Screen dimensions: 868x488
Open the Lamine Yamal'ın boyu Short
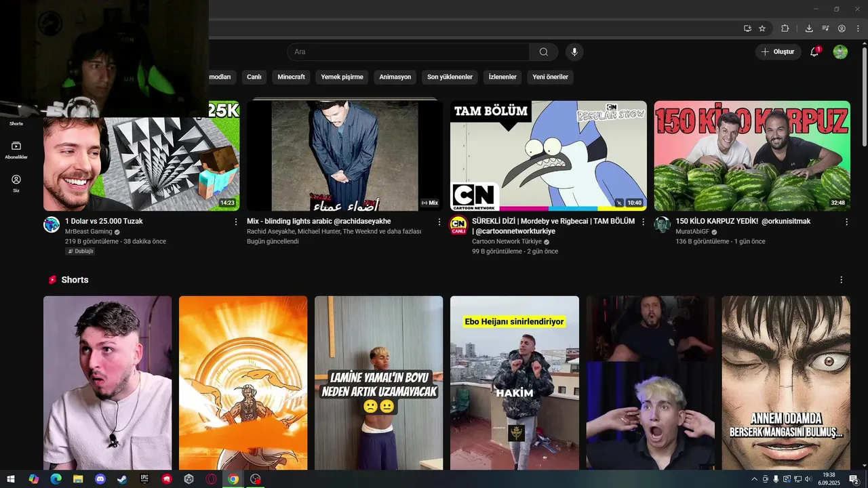tap(378, 383)
